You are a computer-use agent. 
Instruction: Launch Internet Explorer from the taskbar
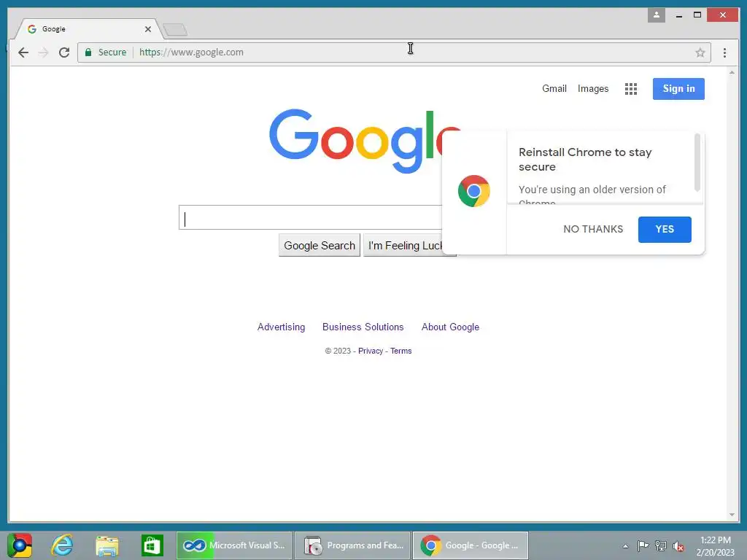tap(63, 545)
